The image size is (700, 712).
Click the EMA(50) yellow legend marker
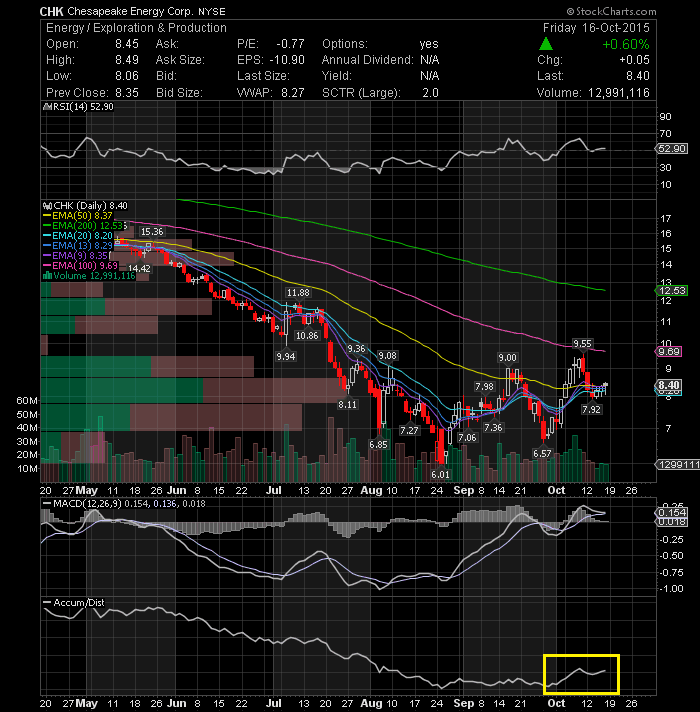(47, 216)
